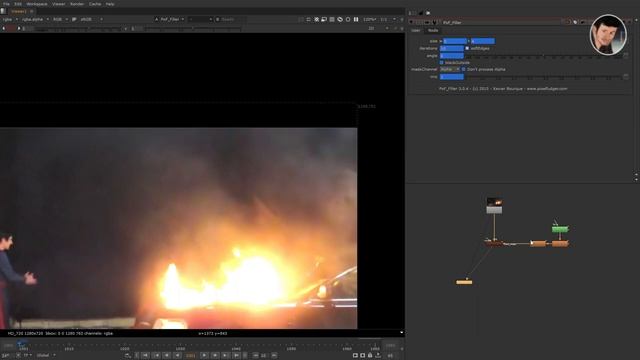The width and height of the screenshot is (640, 360).
Task: Open the RGB display mode dropdown
Action: tap(60, 19)
